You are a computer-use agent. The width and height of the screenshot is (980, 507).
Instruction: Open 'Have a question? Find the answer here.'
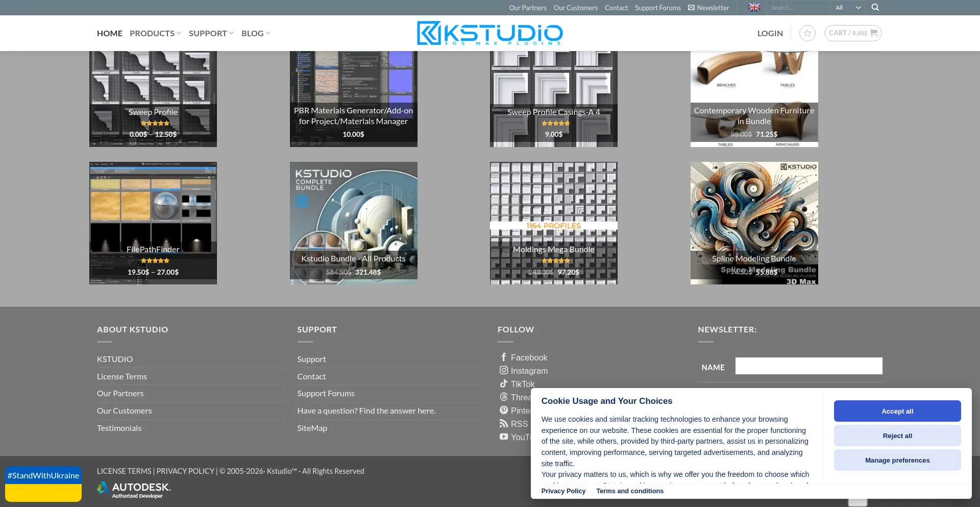coord(366,411)
